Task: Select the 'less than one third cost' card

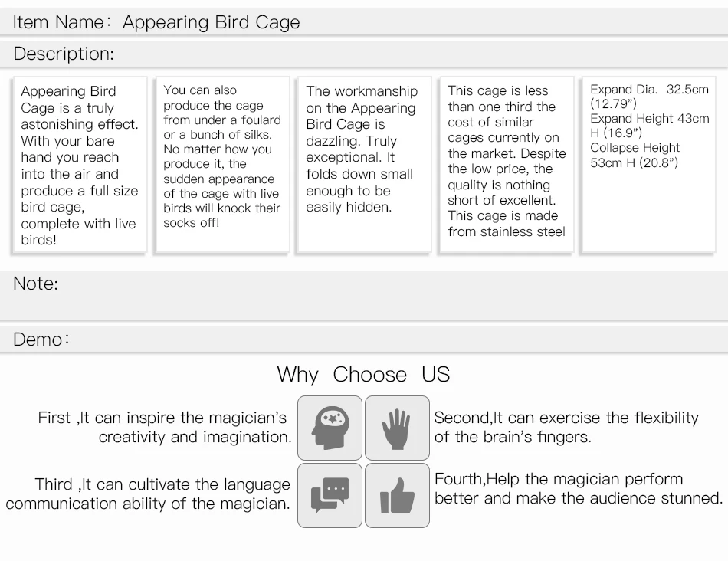Action: pyautogui.click(x=507, y=165)
